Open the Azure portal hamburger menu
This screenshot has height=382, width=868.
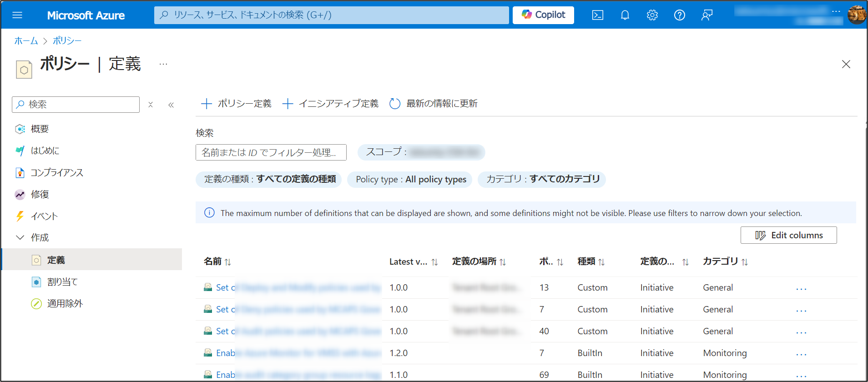click(x=17, y=15)
